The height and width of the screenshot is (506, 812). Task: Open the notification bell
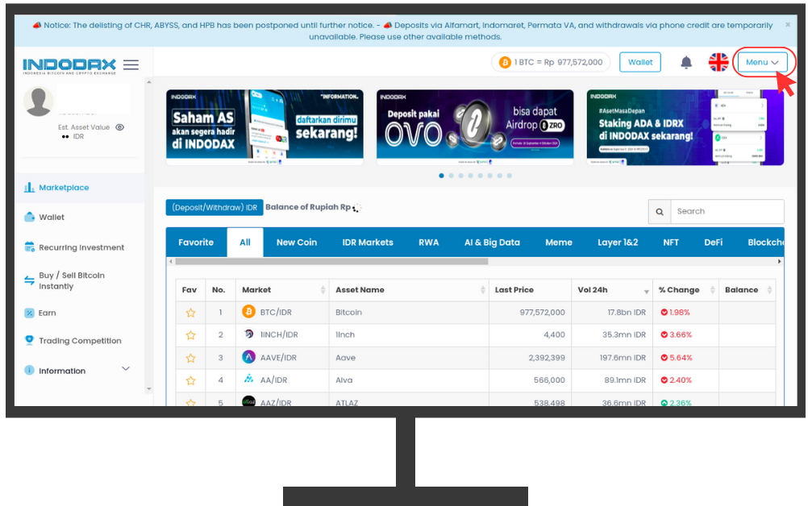(686, 63)
